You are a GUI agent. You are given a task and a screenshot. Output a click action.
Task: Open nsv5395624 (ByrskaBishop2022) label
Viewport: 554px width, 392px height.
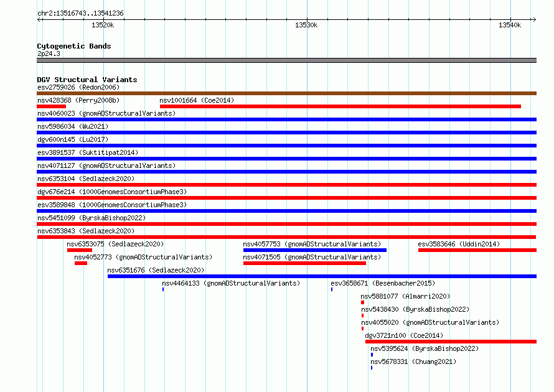click(x=425, y=348)
